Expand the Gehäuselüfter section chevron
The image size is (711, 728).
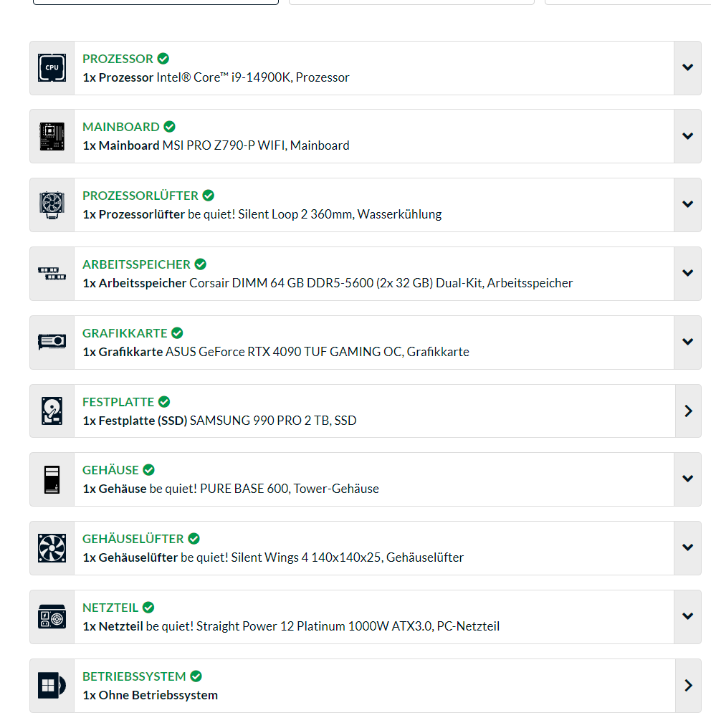pyautogui.click(x=688, y=548)
